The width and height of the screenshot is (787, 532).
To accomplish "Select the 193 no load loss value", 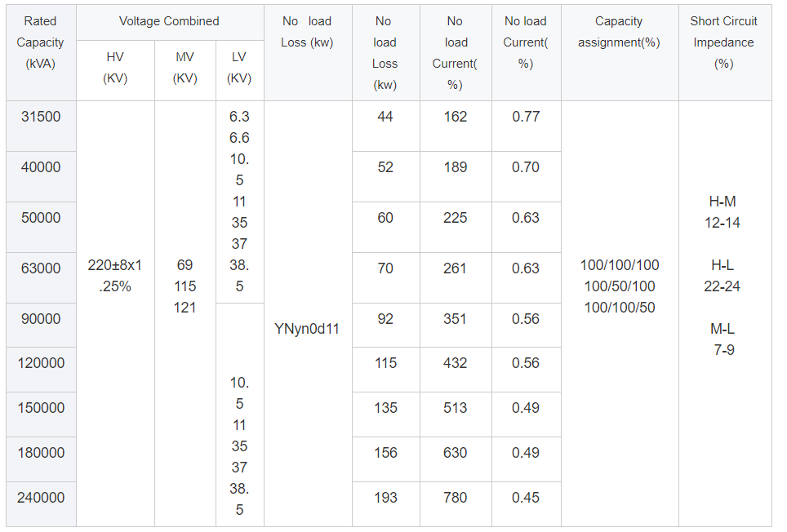I will click(385, 497).
